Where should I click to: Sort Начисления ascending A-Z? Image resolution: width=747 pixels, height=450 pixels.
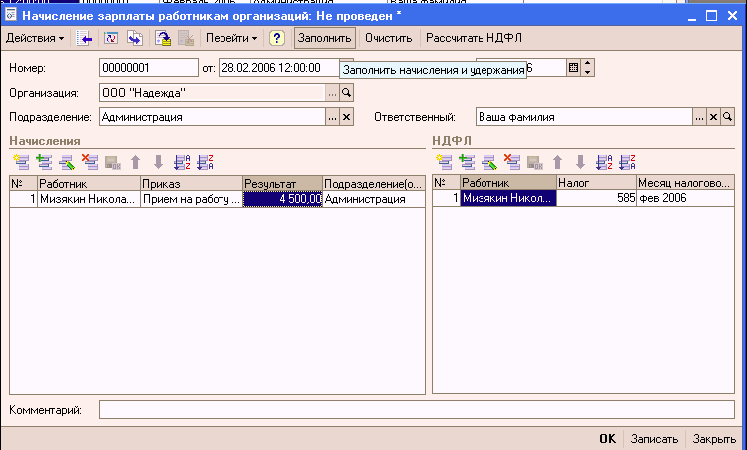[181, 161]
